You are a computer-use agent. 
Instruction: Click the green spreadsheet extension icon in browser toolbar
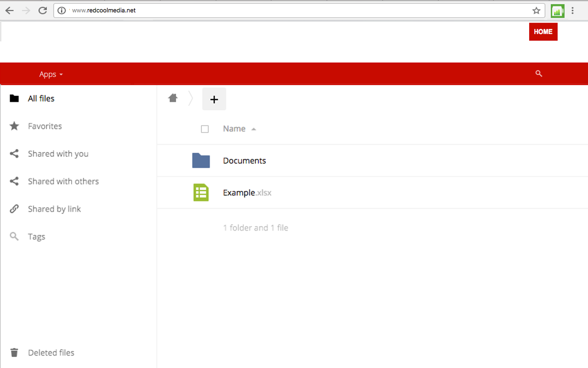[x=557, y=11]
